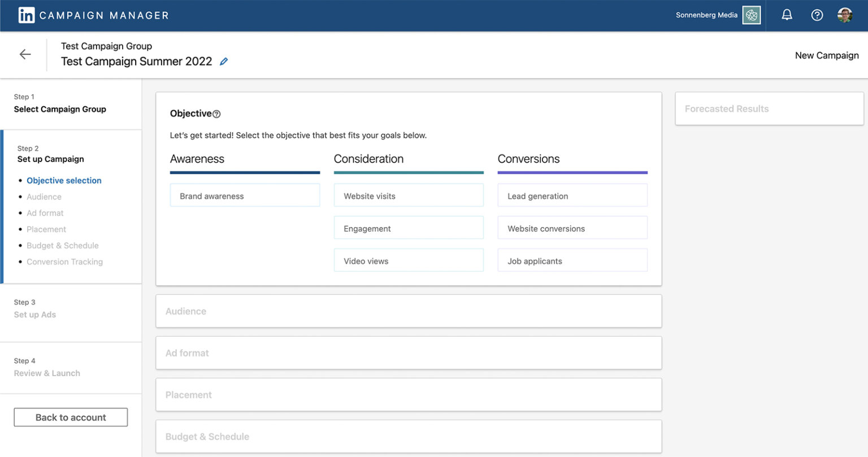This screenshot has height=457, width=868.
Task: Open the Forecasted Results panel
Action: pos(769,108)
